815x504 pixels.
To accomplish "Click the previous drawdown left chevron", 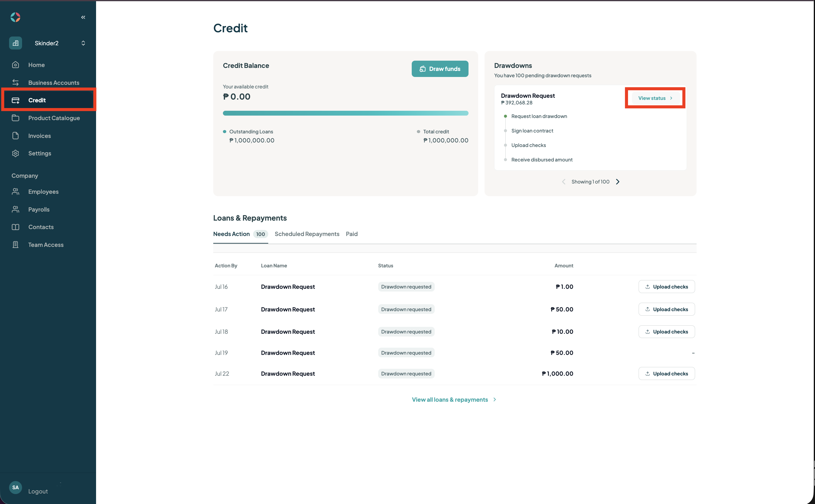I will coord(563,182).
